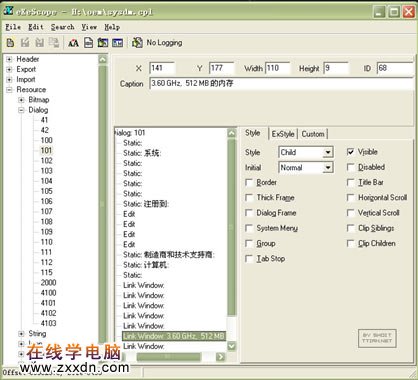Click the document page toolbar icon
Image resolution: width=418 pixels, height=380 pixels.
pos(88,43)
